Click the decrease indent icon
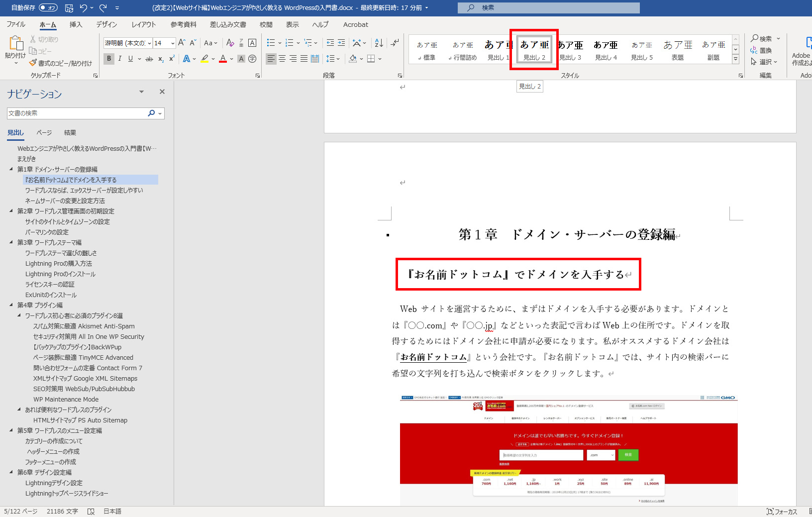812x517 pixels. (330, 43)
